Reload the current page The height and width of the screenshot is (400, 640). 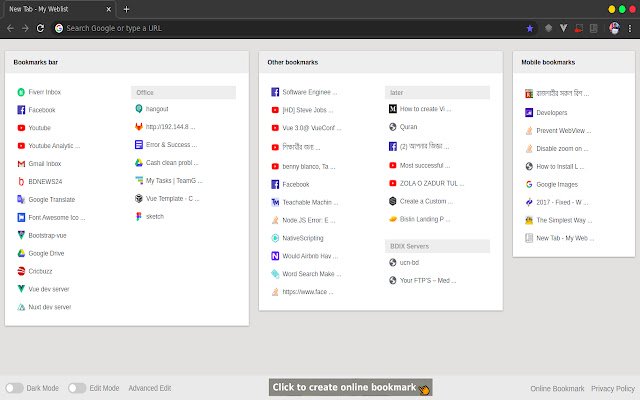click(40, 28)
